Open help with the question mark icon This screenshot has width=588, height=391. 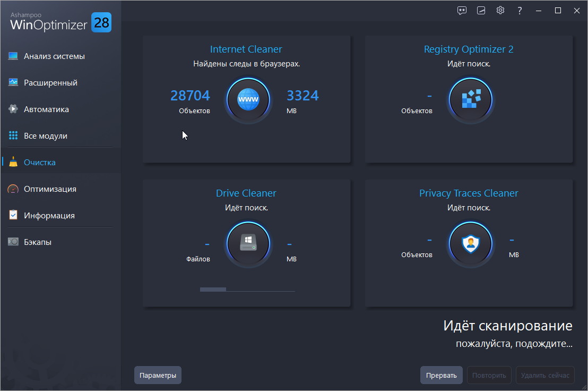(x=520, y=11)
